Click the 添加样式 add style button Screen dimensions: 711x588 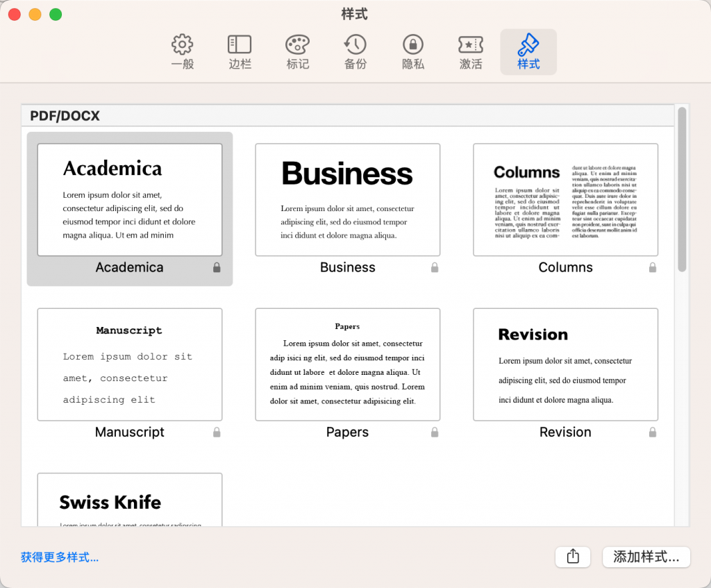tap(646, 557)
